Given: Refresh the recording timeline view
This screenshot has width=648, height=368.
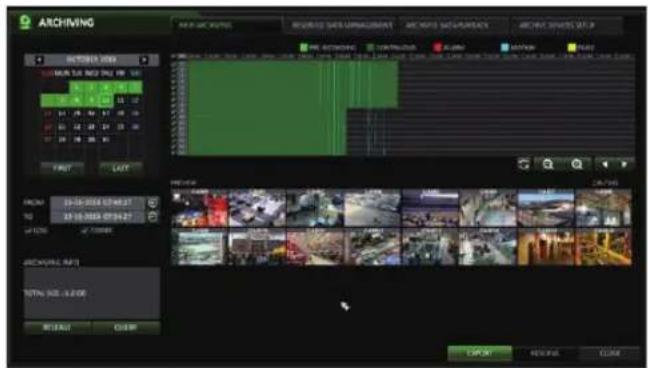Looking at the screenshot, I should click(524, 165).
